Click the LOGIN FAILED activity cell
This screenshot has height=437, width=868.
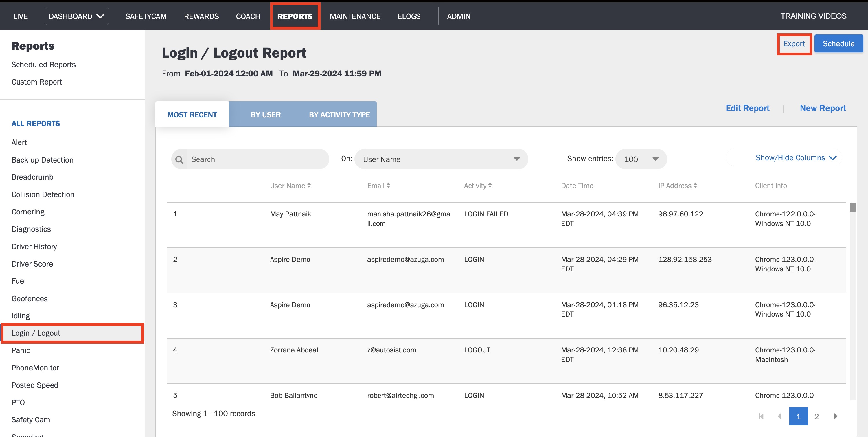pyautogui.click(x=486, y=214)
